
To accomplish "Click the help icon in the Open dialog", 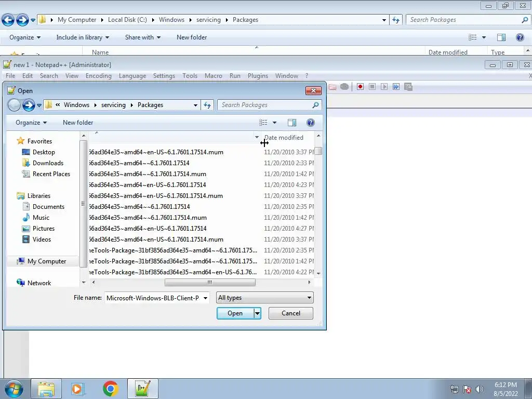I will [x=311, y=123].
